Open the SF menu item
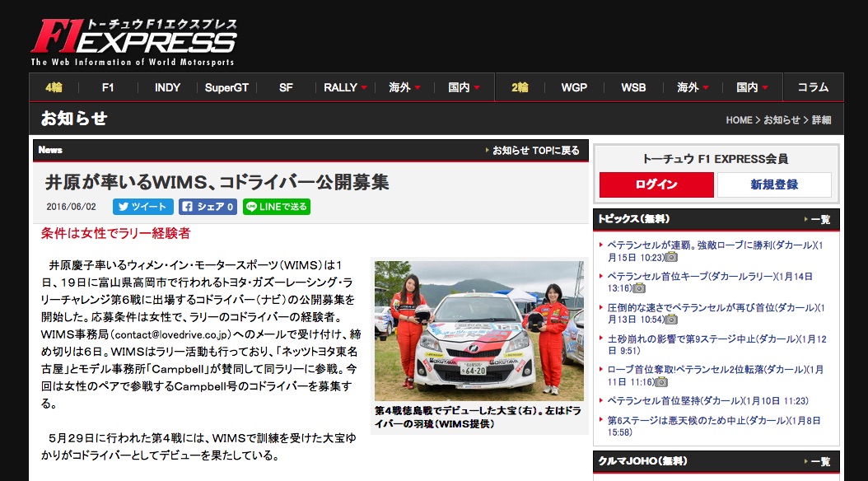 tap(286, 87)
